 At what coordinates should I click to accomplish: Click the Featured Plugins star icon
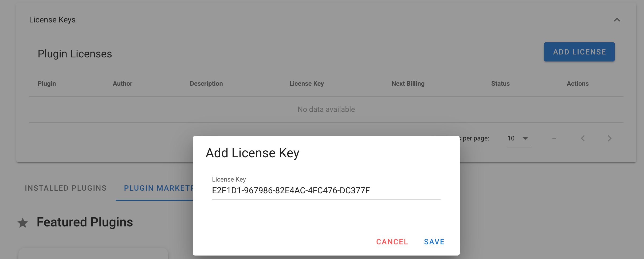[23, 223]
